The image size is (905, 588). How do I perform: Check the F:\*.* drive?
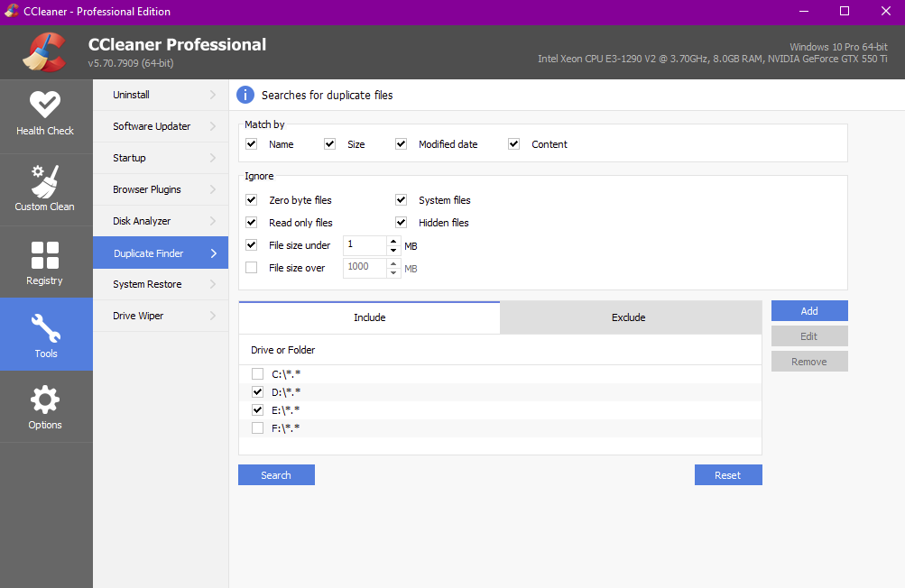[257, 427]
